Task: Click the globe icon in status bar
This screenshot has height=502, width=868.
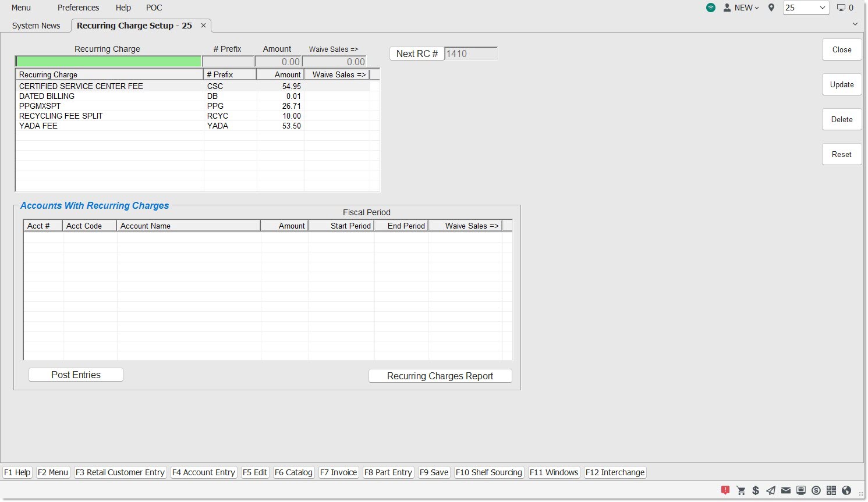Action: point(846,490)
